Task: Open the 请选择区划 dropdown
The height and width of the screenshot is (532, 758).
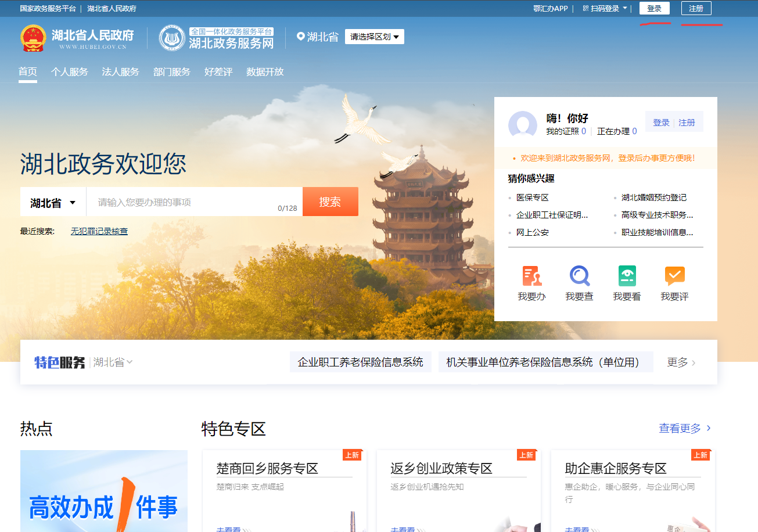Action: 374,37
